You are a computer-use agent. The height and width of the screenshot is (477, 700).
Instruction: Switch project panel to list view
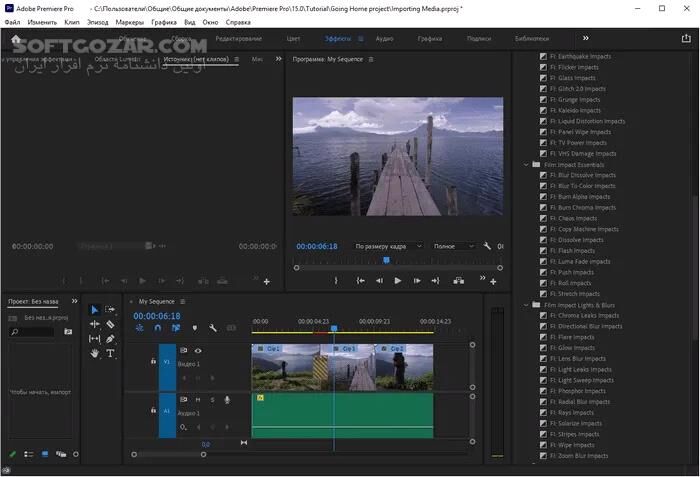point(29,454)
